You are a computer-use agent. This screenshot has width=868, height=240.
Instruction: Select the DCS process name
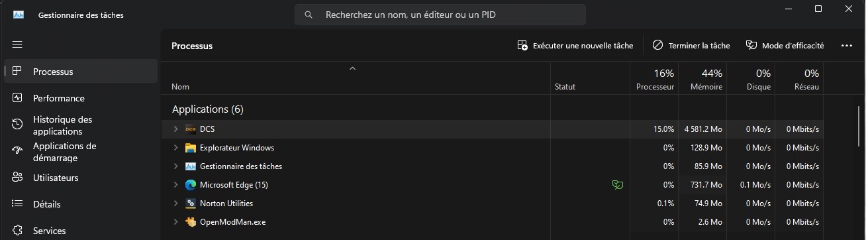(x=207, y=129)
